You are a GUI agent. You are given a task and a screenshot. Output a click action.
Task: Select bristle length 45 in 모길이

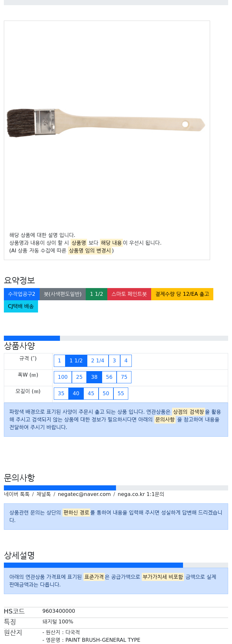point(91,394)
